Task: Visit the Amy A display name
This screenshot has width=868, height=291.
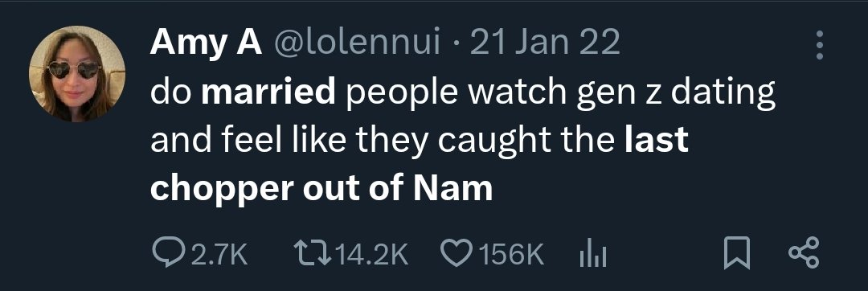Action: point(206,42)
